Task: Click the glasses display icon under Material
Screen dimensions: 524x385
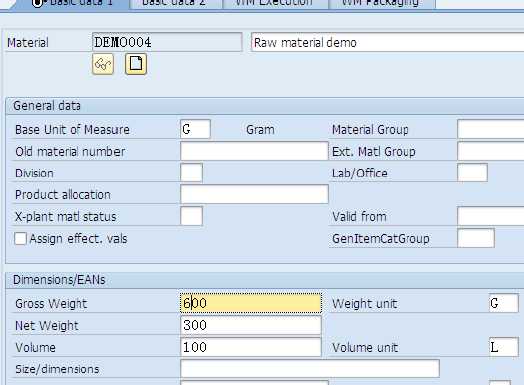Action: pyautogui.click(x=103, y=64)
